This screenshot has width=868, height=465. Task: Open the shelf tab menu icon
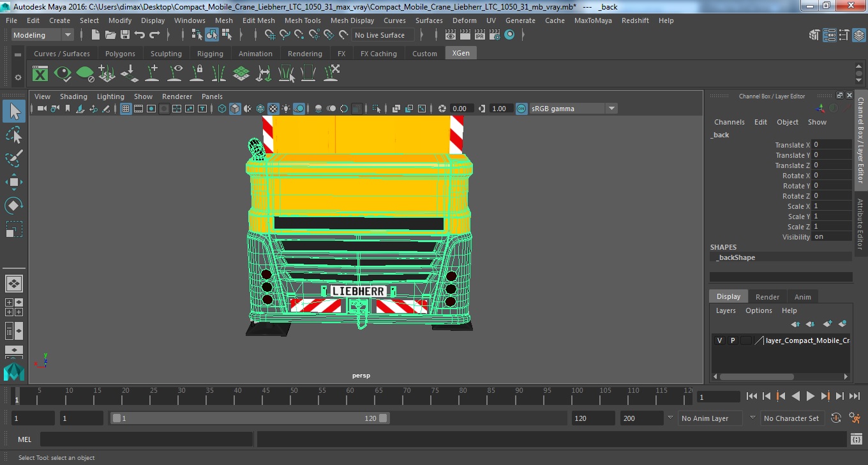pyautogui.click(x=18, y=54)
